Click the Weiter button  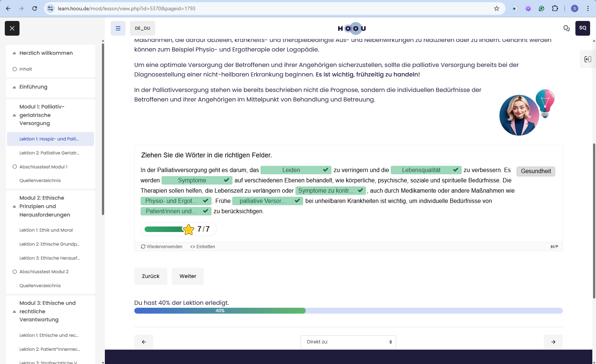pos(188,276)
